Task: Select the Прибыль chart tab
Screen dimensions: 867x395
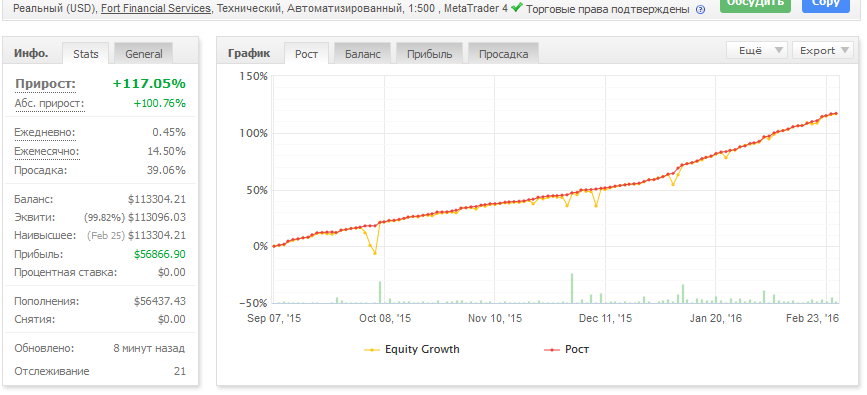Action: (430, 54)
